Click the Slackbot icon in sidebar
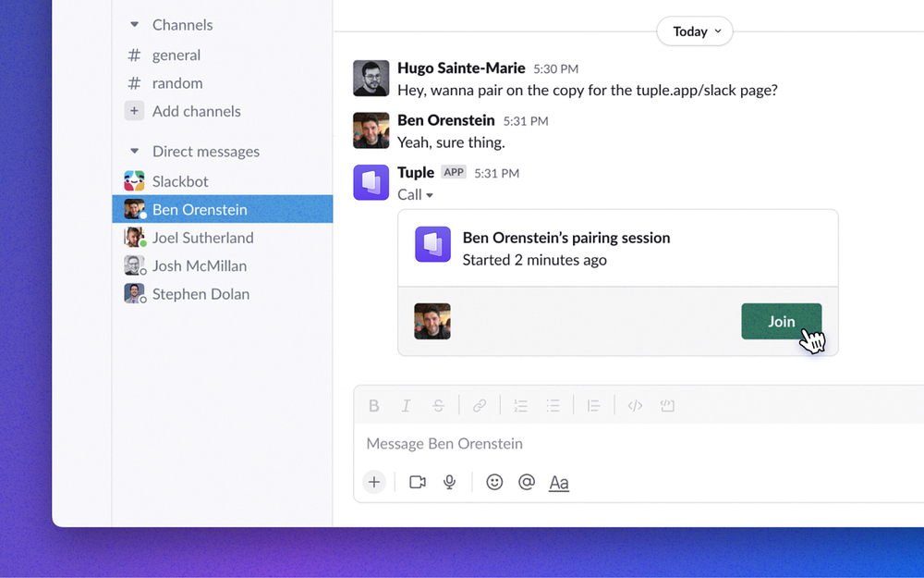This screenshot has height=578, width=924. (134, 181)
